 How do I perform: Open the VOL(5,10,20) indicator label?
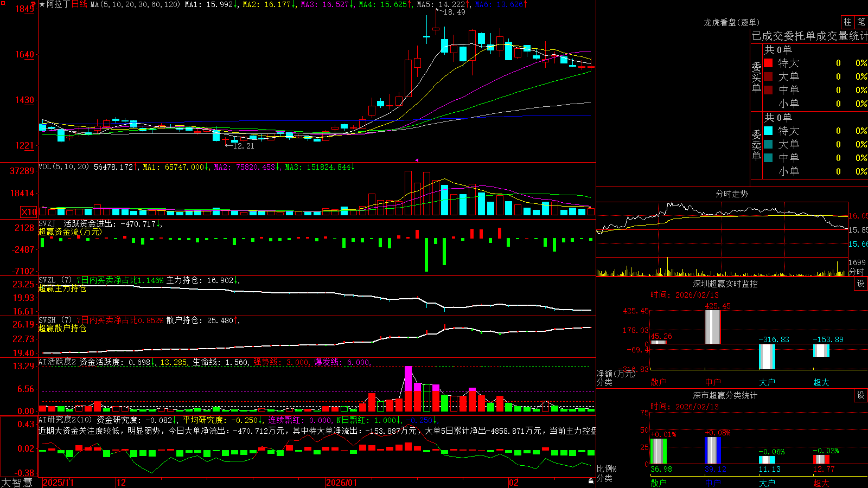63,167
